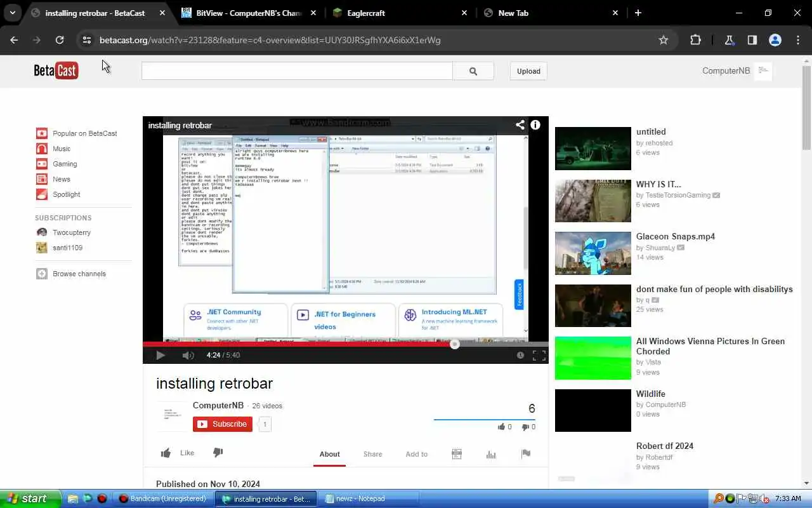
Task: Click the video's embedded Feedback tab
Action: pos(519,295)
